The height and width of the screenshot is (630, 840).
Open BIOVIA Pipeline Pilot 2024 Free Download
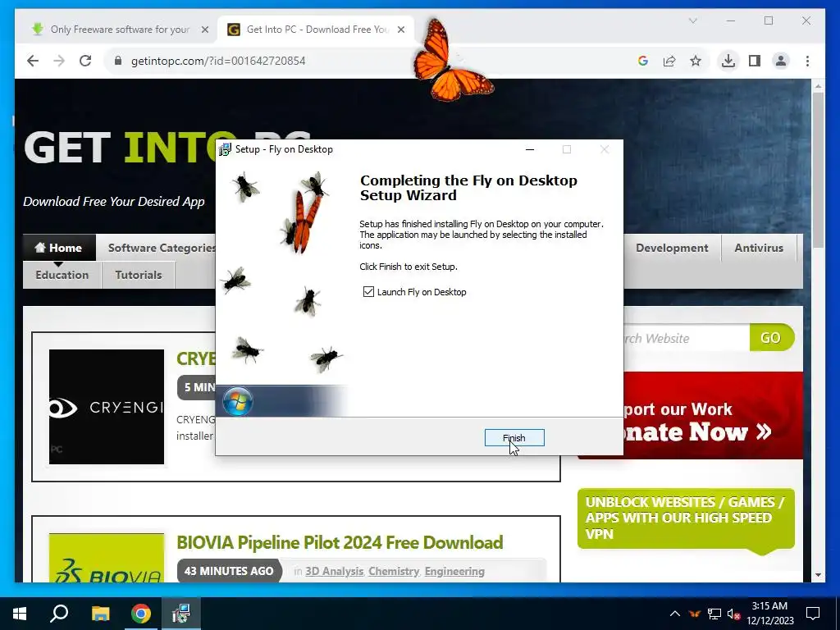340,542
